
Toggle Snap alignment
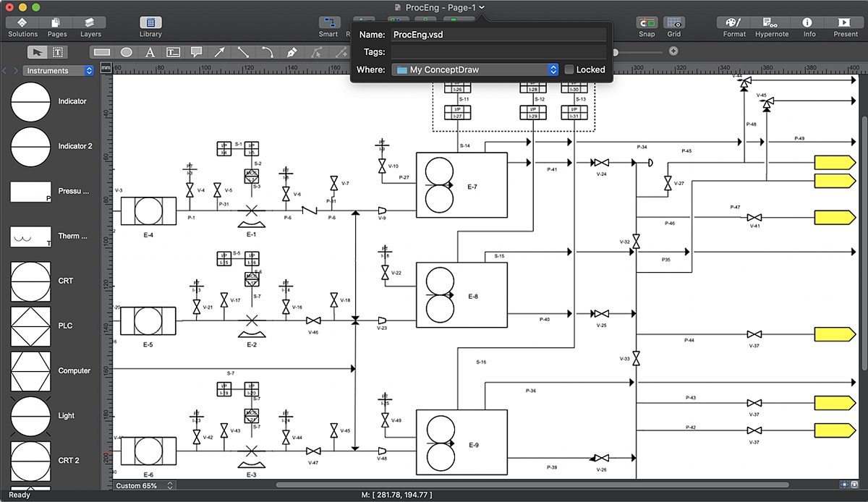(x=647, y=24)
